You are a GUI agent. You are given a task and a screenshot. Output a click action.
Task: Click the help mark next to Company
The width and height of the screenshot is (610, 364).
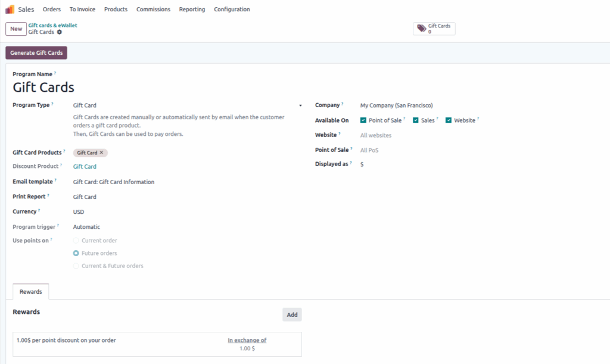pyautogui.click(x=343, y=104)
